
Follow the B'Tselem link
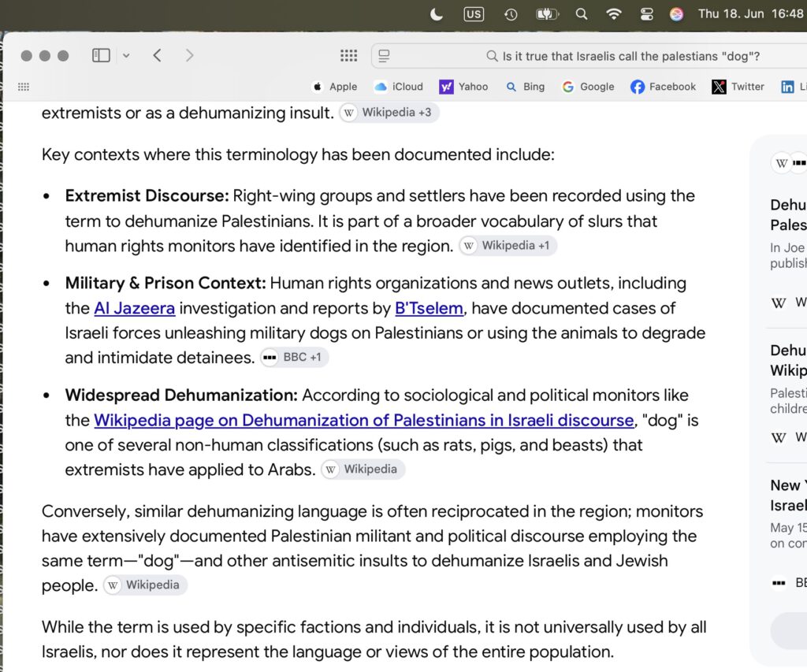point(429,308)
